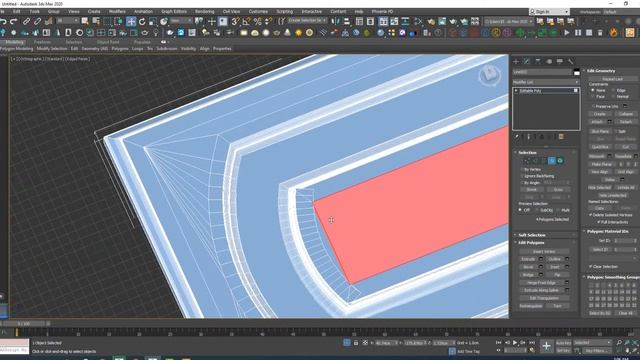
Task: Choose Polygon sub-object level icon
Action: point(552,161)
